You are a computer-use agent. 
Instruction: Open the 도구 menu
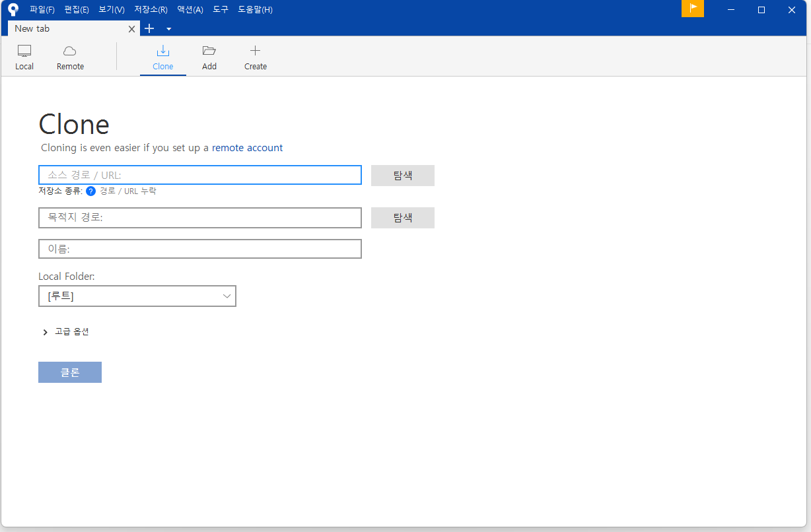[x=221, y=10]
